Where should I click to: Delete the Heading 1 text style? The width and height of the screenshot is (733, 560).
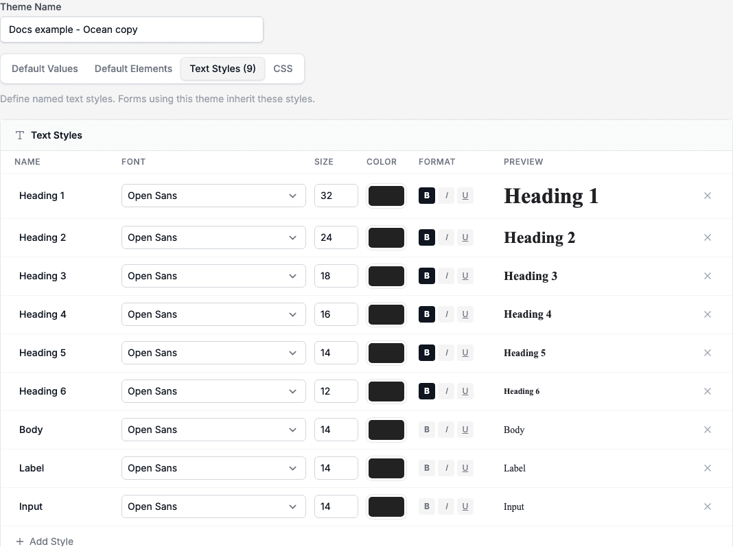[x=708, y=196]
